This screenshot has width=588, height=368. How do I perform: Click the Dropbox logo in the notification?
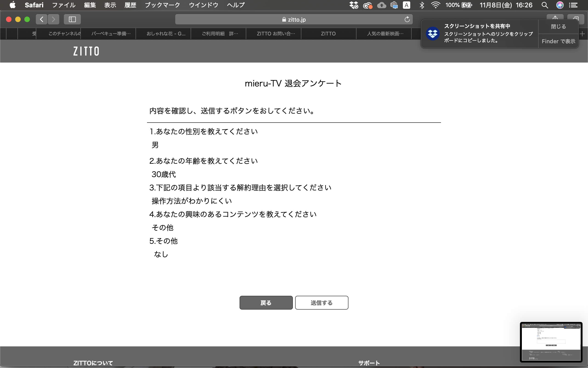click(x=433, y=34)
